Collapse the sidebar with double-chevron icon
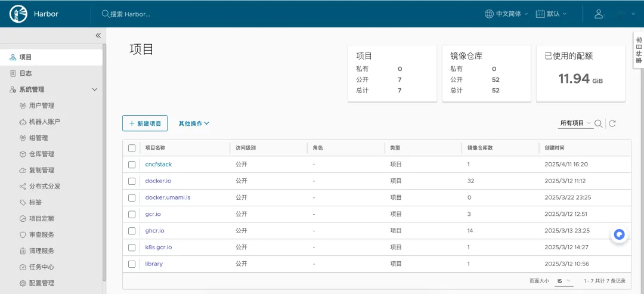Image resolution: width=644 pixels, height=294 pixels. click(x=98, y=35)
